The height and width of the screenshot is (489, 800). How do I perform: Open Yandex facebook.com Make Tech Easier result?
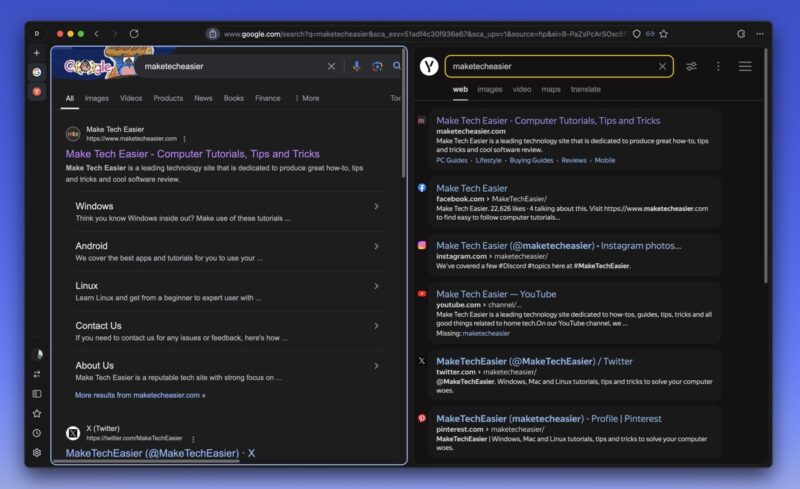coord(471,188)
